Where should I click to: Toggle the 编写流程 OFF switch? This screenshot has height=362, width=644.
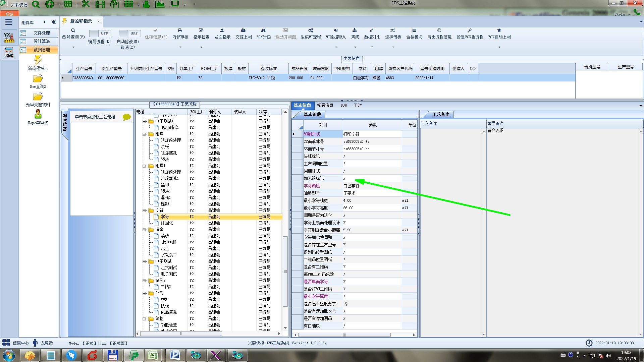[x=99, y=33]
